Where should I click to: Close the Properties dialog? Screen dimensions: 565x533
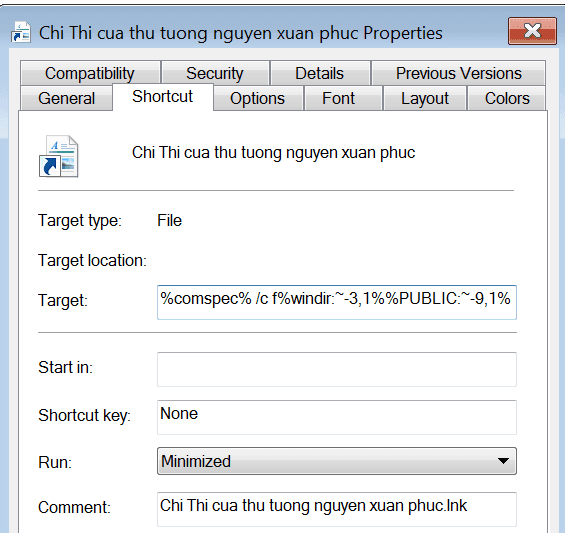pos(532,31)
